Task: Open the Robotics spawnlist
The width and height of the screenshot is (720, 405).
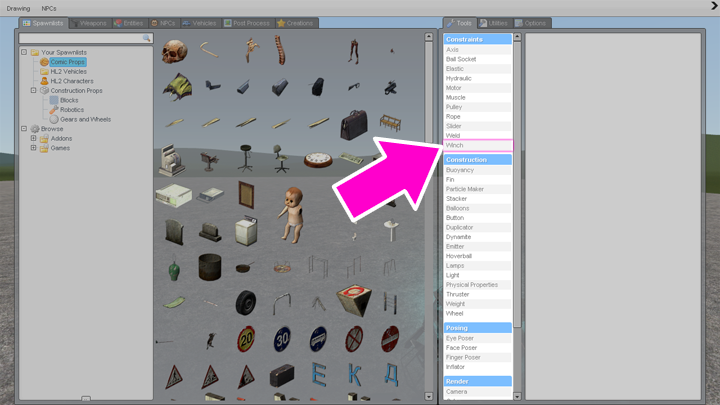Action: pos(72,110)
